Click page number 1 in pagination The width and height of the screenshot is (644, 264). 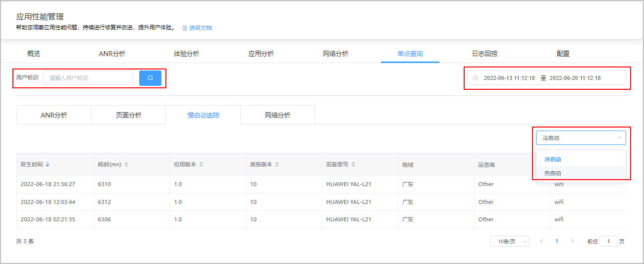coord(557,241)
